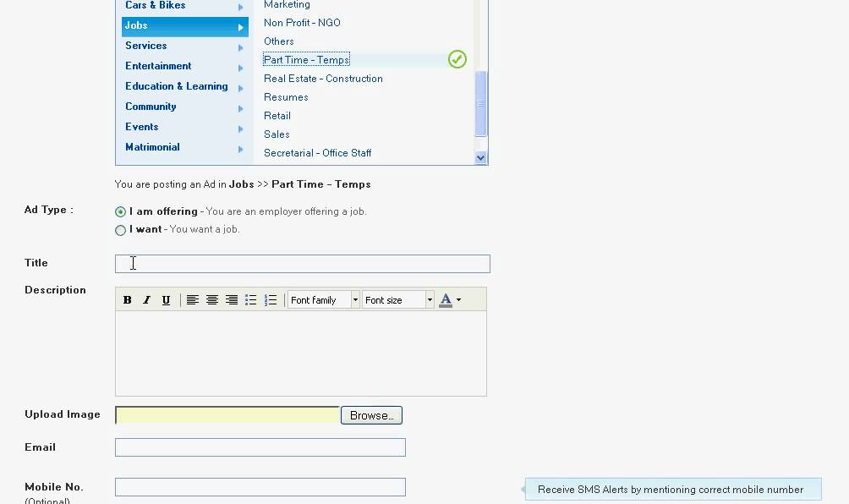Viewport: 849px width, 504px height.
Task: Choose the Retail subcategory
Action: point(277,116)
